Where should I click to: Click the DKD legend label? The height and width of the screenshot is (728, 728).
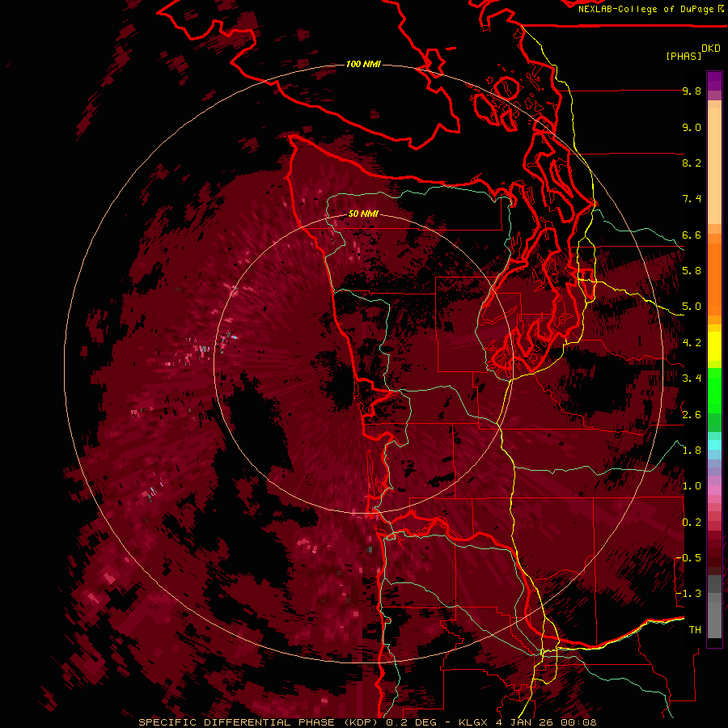[711, 49]
